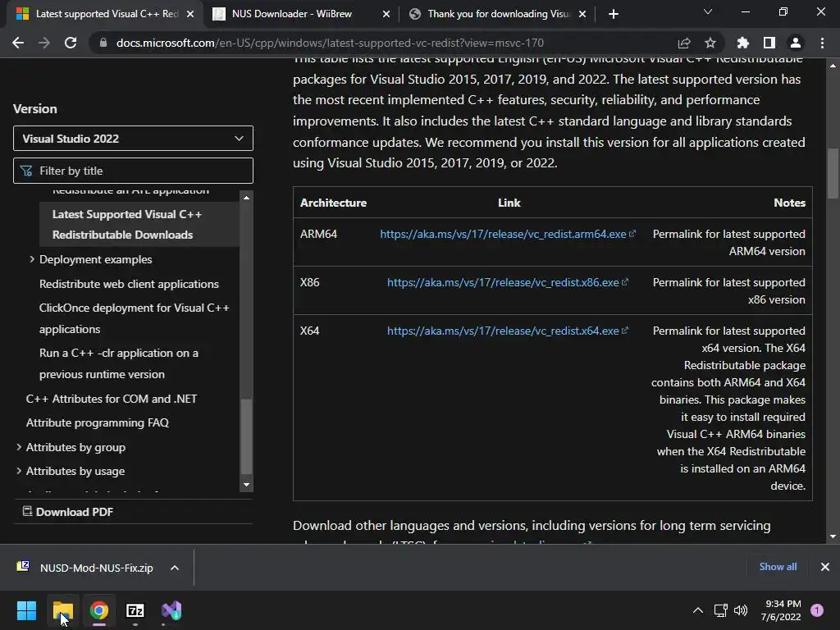The width and height of the screenshot is (840, 630).
Task: Click sidebar scroll down arrow
Action: 246,485
